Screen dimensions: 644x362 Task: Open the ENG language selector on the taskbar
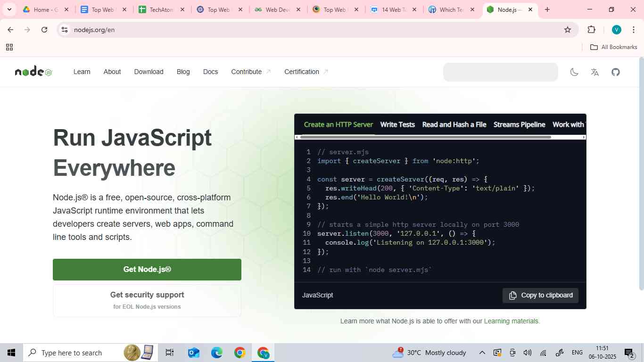(577, 352)
